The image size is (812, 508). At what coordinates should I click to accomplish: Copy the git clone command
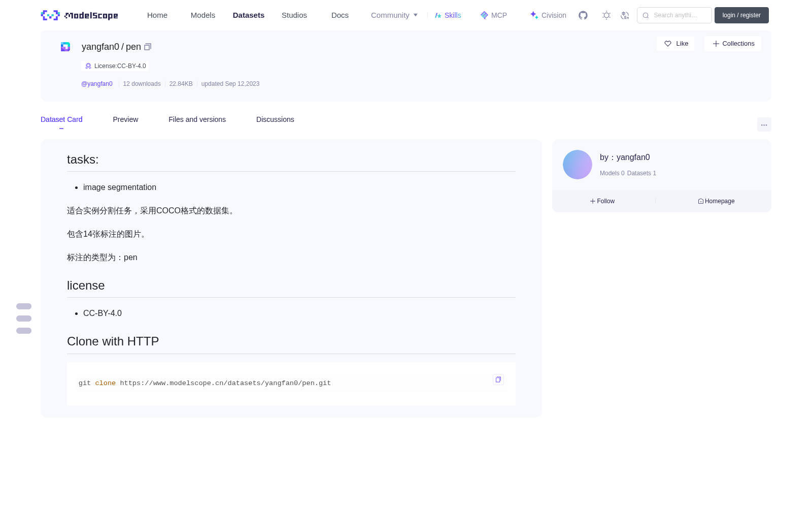[498, 379]
